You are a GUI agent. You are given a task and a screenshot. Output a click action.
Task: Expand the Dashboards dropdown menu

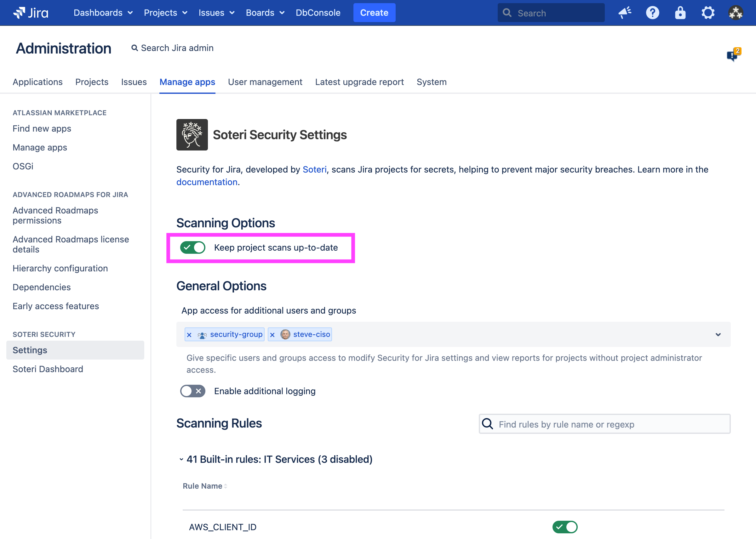tap(103, 13)
